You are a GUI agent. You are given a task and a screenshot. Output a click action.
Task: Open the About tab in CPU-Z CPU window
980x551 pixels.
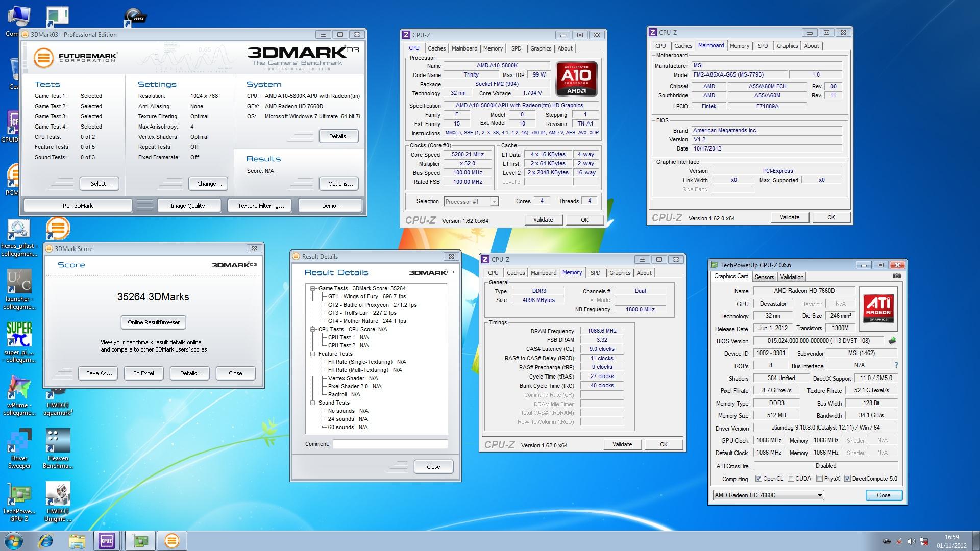[x=565, y=48]
